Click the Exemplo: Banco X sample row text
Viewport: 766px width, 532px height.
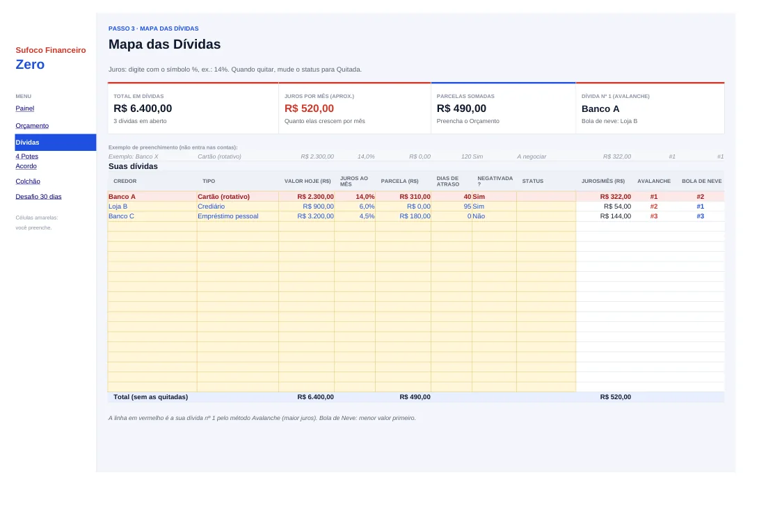point(134,156)
